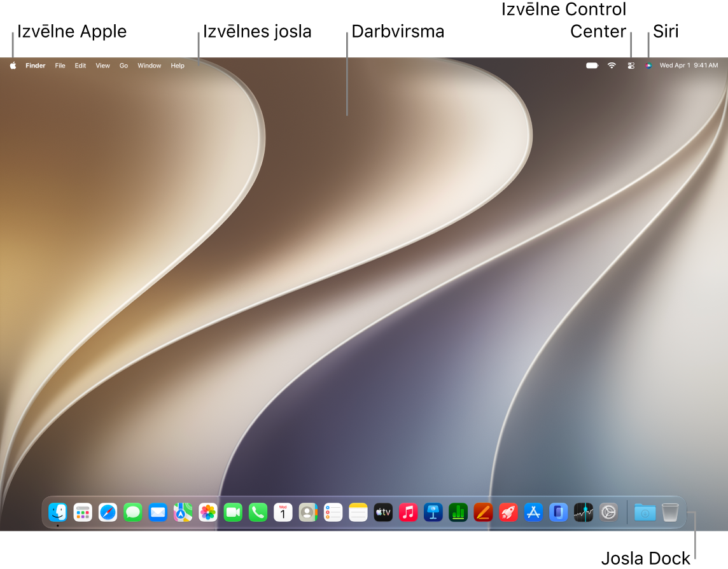Open the Numbers app icon

(458, 512)
